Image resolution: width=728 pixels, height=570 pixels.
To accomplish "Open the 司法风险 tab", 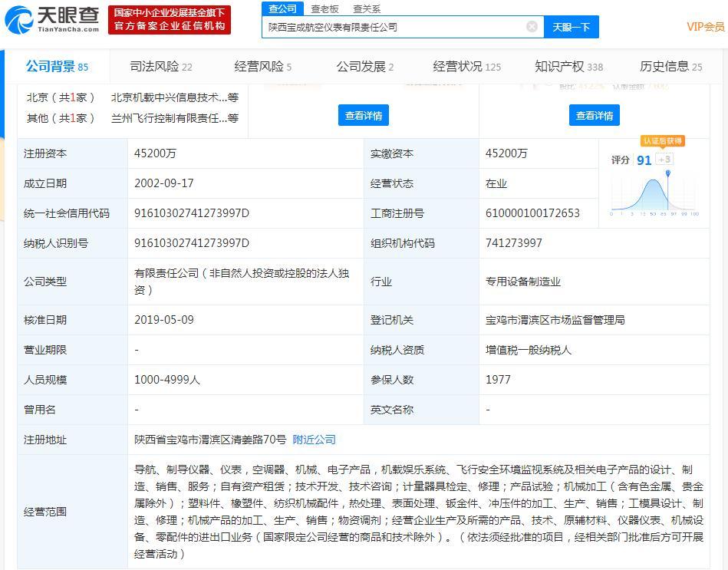I will pyautogui.click(x=160, y=67).
